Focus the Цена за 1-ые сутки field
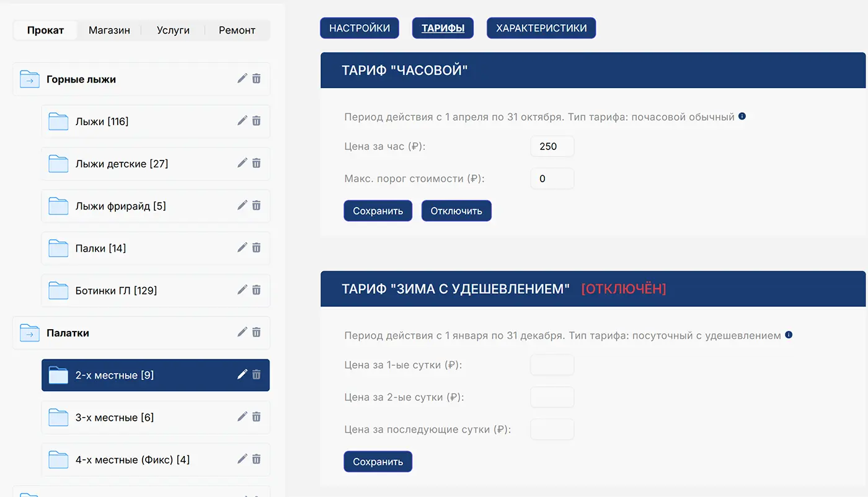Viewport: 868px width, 497px height. coord(552,365)
